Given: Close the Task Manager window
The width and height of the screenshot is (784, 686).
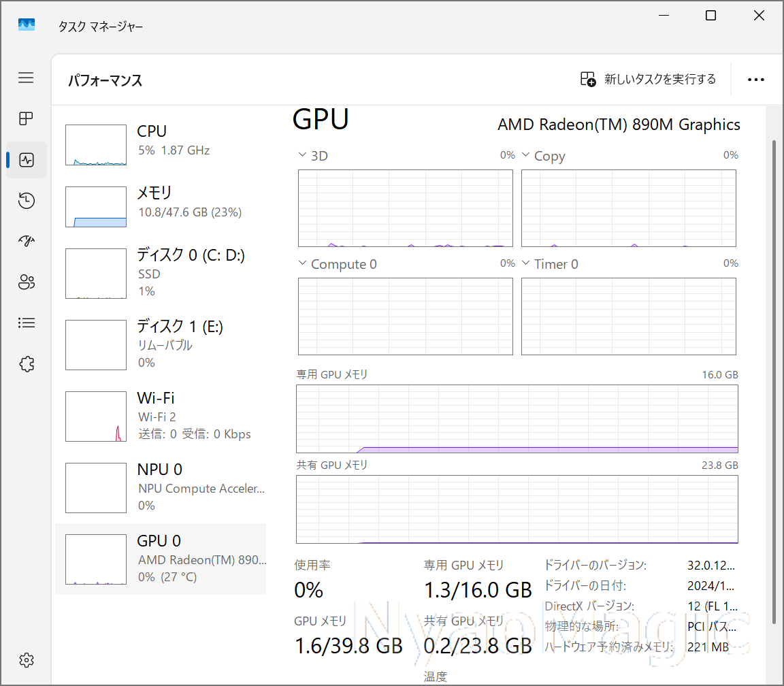Looking at the screenshot, I should pyautogui.click(x=759, y=16).
